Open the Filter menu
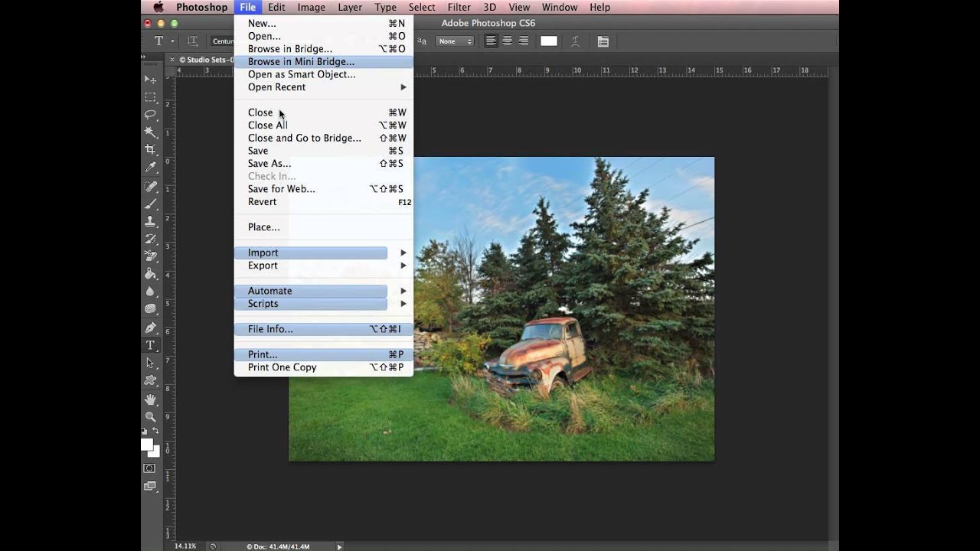 coord(459,7)
